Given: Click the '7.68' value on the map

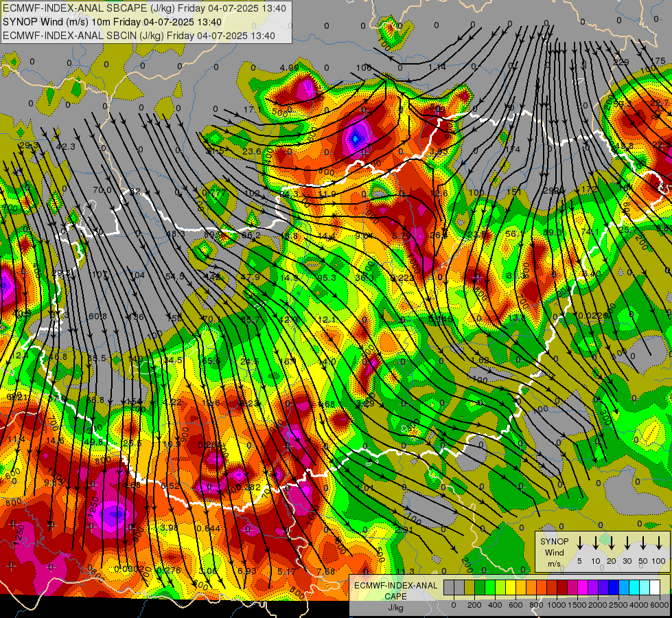Looking at the screenshot, I should coord(326,572).
